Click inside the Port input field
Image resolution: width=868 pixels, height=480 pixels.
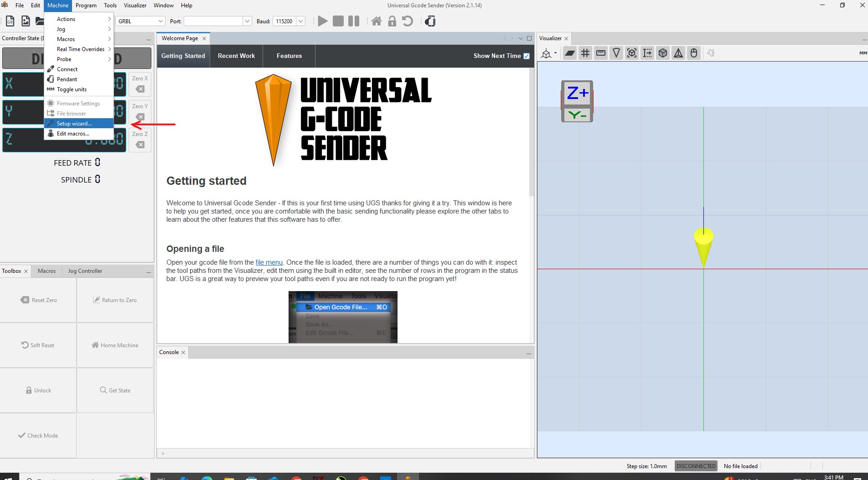point(213,21)
